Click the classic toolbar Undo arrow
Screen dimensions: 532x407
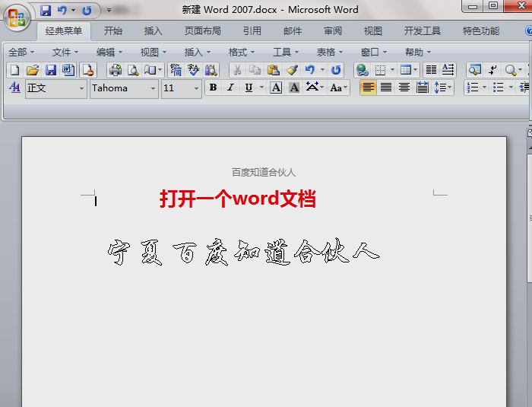(310, 70)
